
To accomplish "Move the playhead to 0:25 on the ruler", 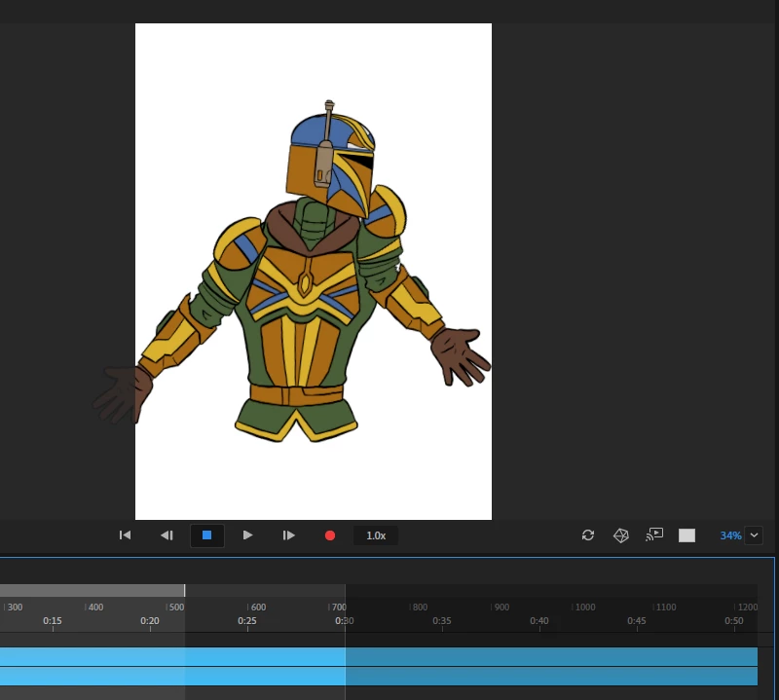I will coord(247,622).
